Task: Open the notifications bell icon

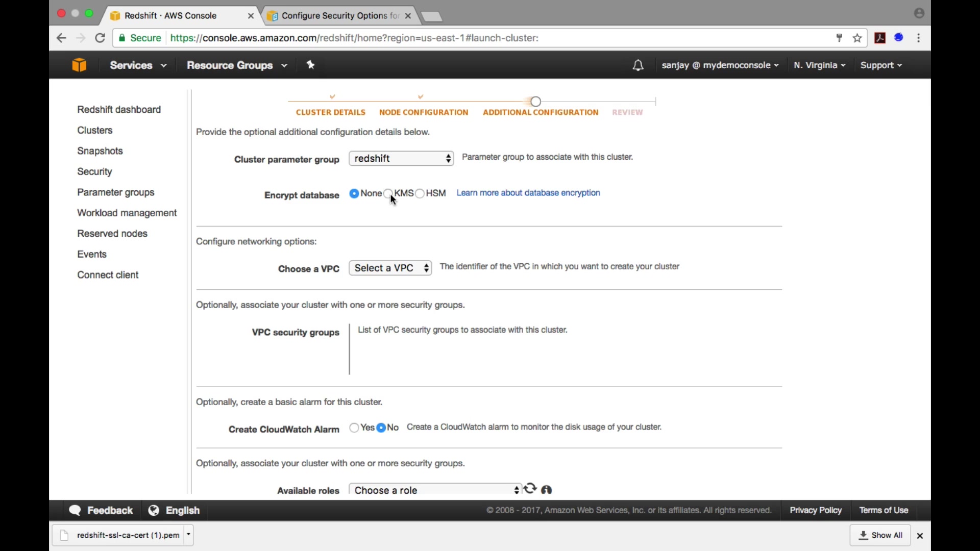Action: [638, 65]
